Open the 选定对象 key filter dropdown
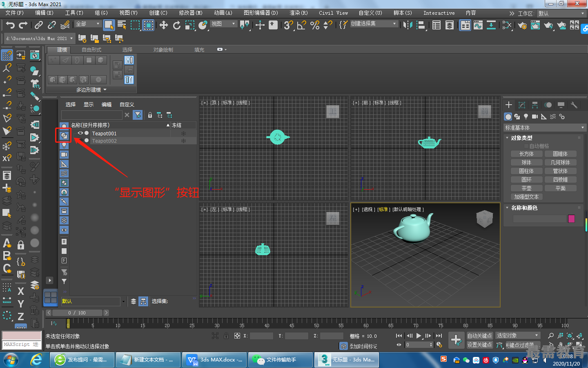Screen dimensions: 588x368 [518, 335]
